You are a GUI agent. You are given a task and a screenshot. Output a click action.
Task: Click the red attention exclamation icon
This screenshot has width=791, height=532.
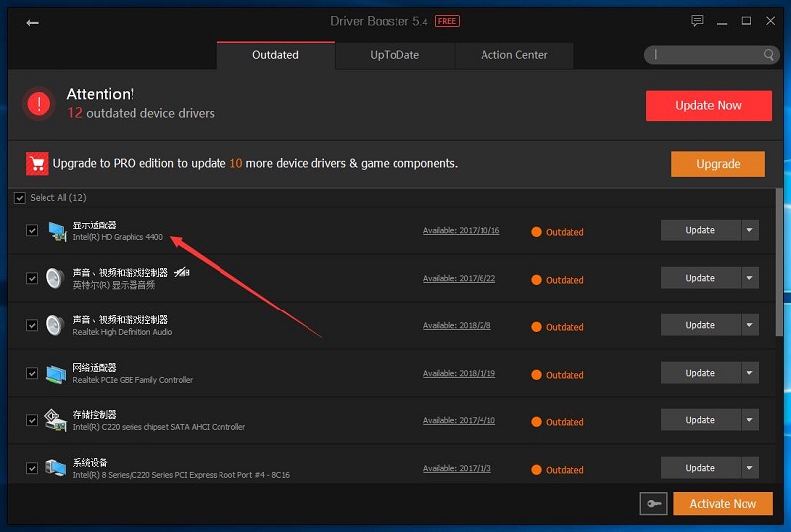pyautogui.click(x=39, y=104)
